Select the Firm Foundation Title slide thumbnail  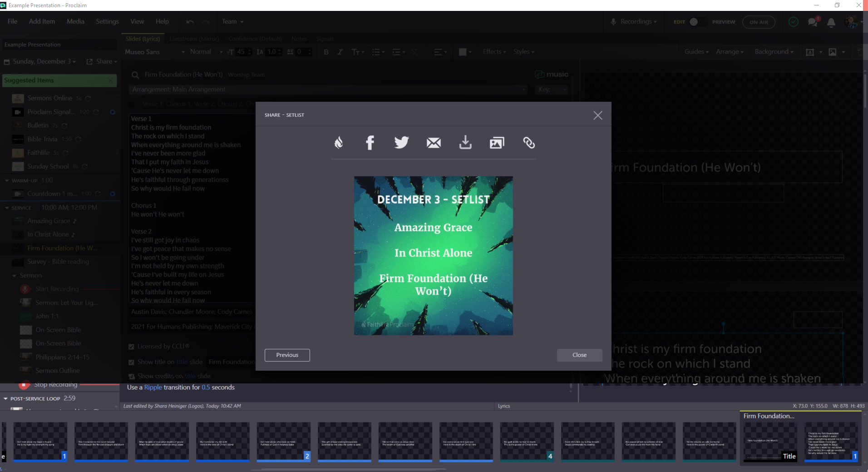point(770,441)
